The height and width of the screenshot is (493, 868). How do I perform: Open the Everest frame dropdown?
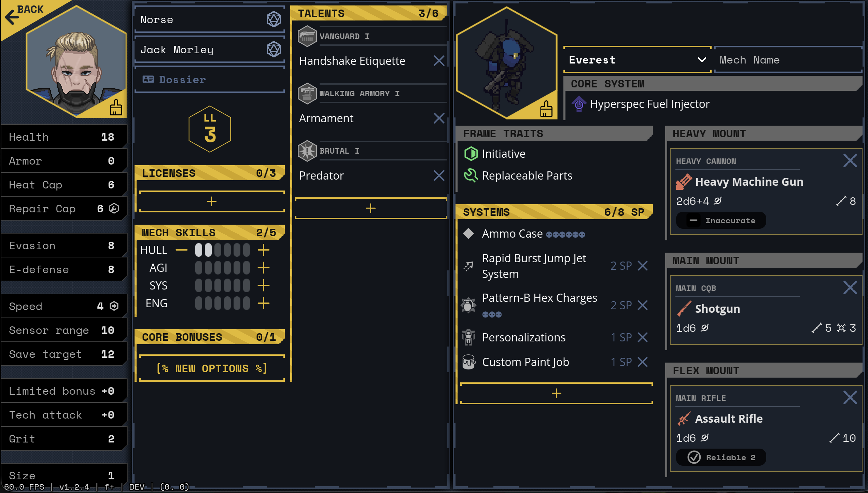[x=637, y=60]
